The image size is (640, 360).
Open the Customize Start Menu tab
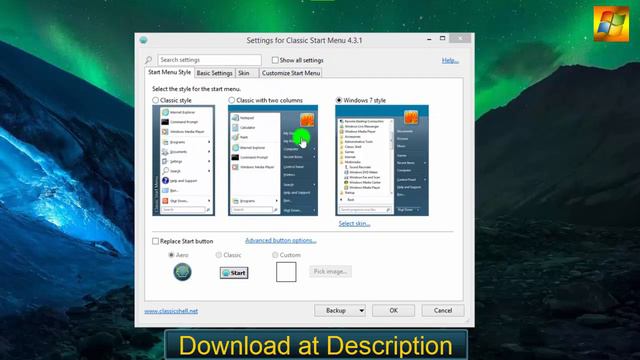point(291,73)
